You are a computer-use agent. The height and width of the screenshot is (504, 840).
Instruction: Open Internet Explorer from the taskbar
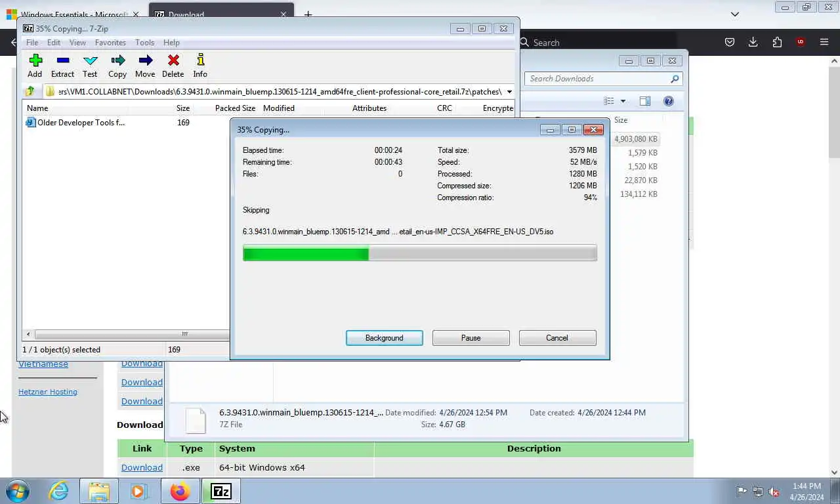58,491
